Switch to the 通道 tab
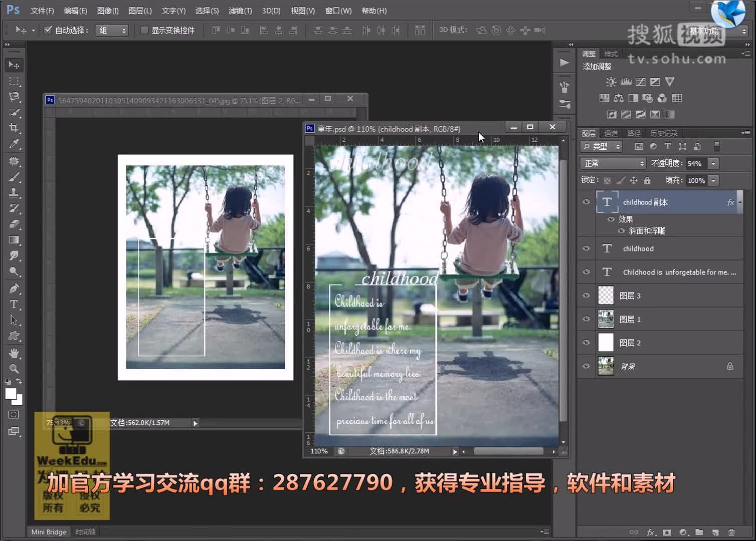The image size is (756, 541). coord(611,133)
